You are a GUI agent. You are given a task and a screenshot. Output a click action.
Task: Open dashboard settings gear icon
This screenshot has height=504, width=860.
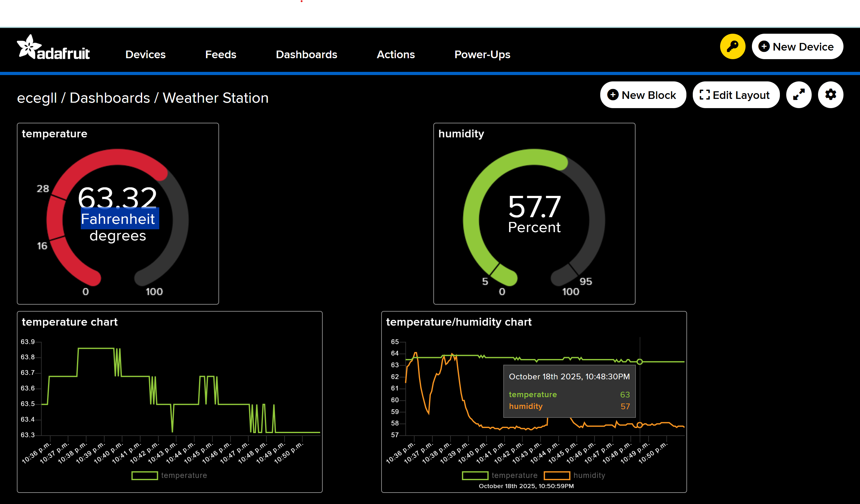coord(830,94)
